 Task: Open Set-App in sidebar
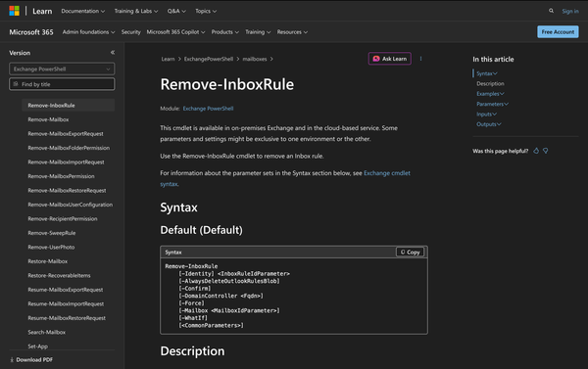pyautogui.click(x=38, y=346)
